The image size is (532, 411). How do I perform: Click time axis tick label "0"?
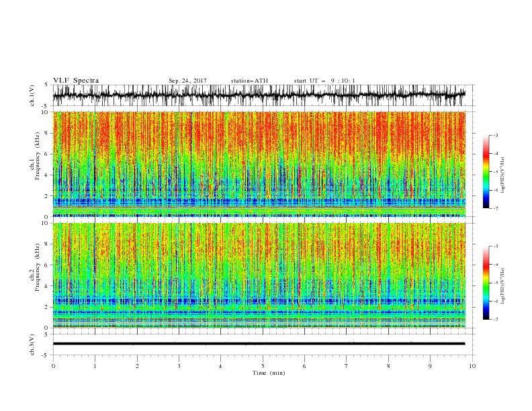(53, 366)
